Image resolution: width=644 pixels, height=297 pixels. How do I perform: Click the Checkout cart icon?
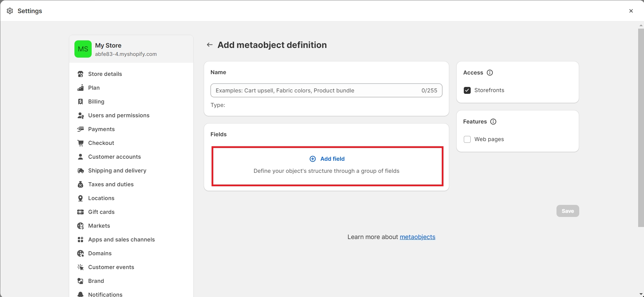[80, 143]
